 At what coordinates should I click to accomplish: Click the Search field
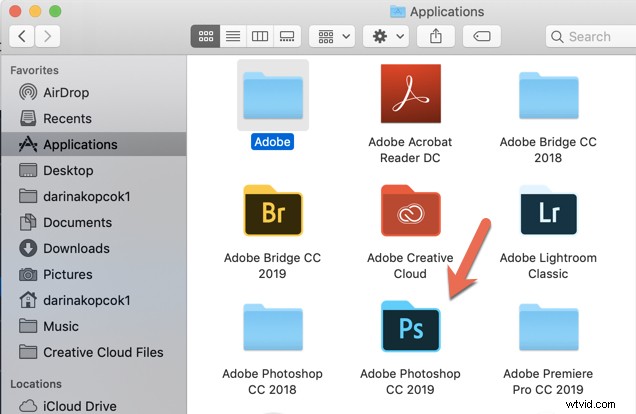[591, 36]
